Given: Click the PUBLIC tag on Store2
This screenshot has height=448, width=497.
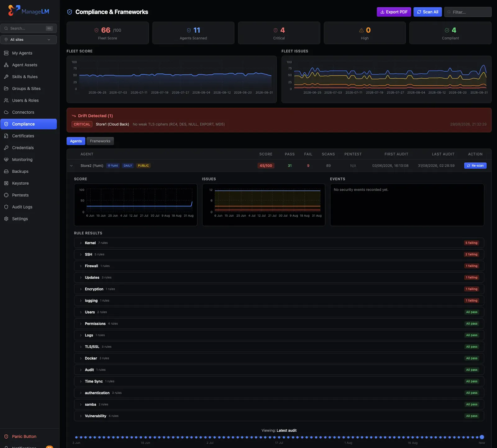Looking at the screenshot, I should pos(143,166).
